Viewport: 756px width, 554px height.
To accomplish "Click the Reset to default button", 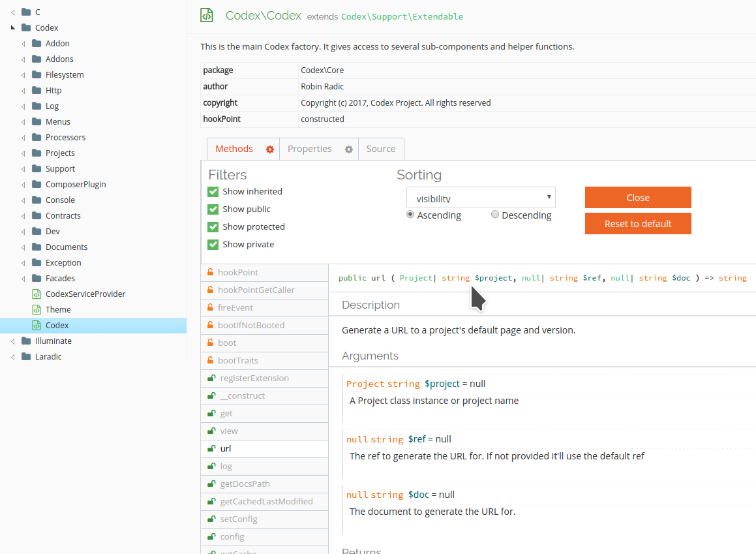I will [638, 224].
